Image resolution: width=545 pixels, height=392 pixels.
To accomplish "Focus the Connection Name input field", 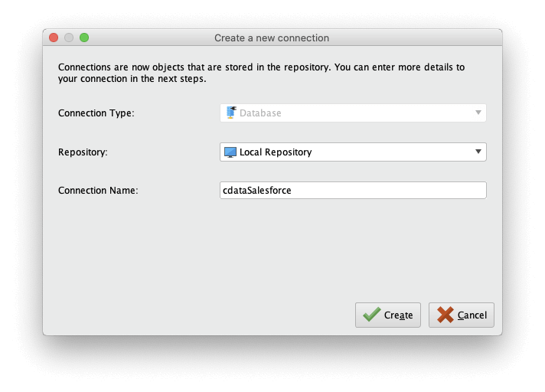I will pyautogui.click(x=383, y=190).
